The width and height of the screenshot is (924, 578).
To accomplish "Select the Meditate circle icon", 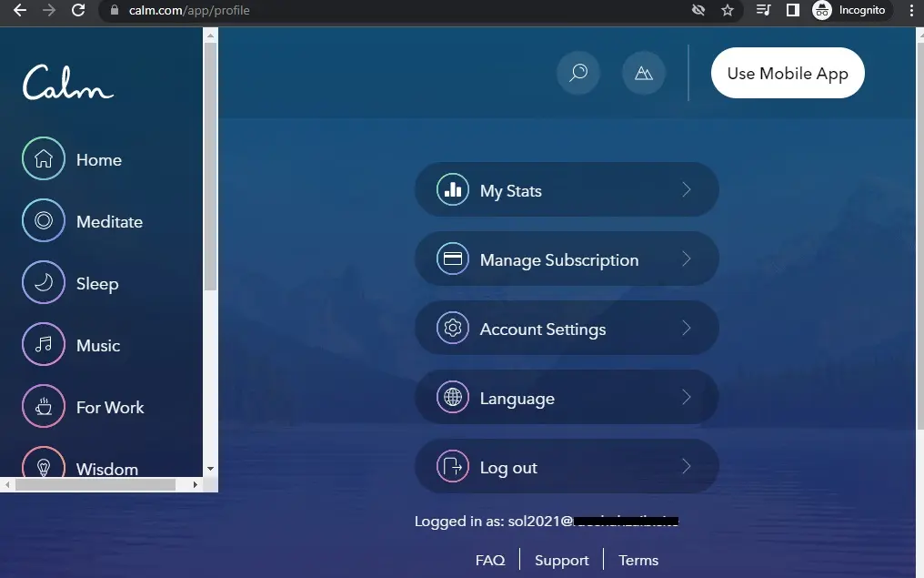I will point(44,220).
